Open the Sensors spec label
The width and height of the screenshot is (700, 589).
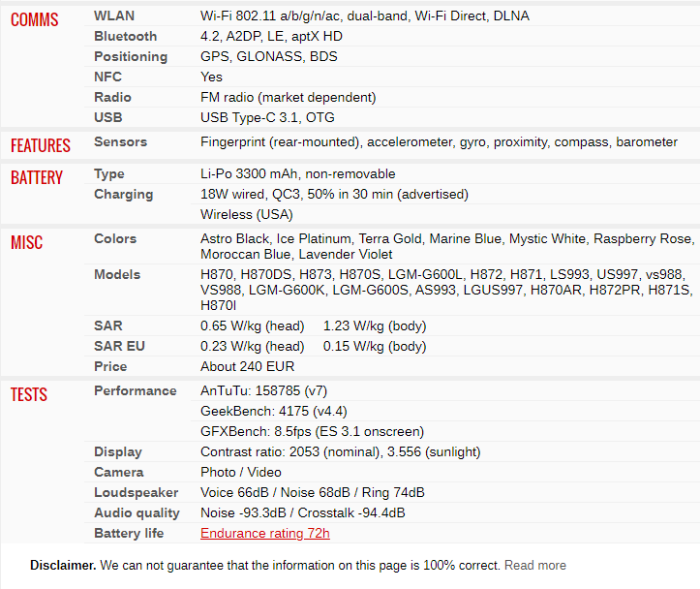pyautogui.click(x=120, y=142)
